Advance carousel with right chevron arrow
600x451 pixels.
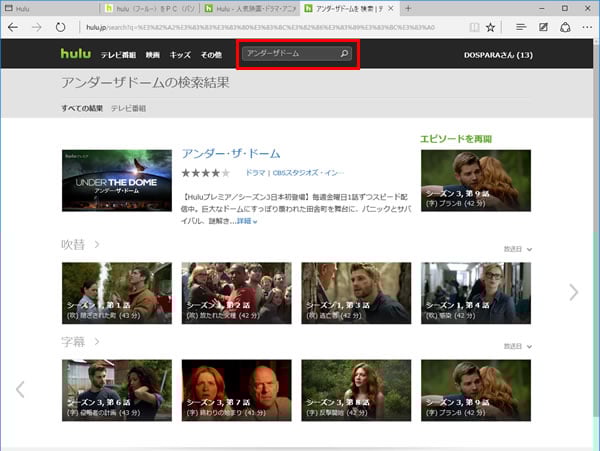(573, 292)
